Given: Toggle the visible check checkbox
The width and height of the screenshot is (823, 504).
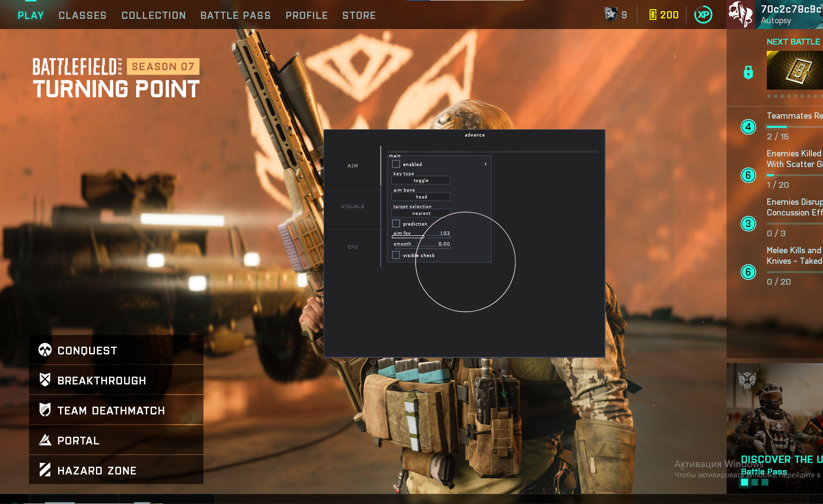Looking at the screenshot, I should [396, 255].
